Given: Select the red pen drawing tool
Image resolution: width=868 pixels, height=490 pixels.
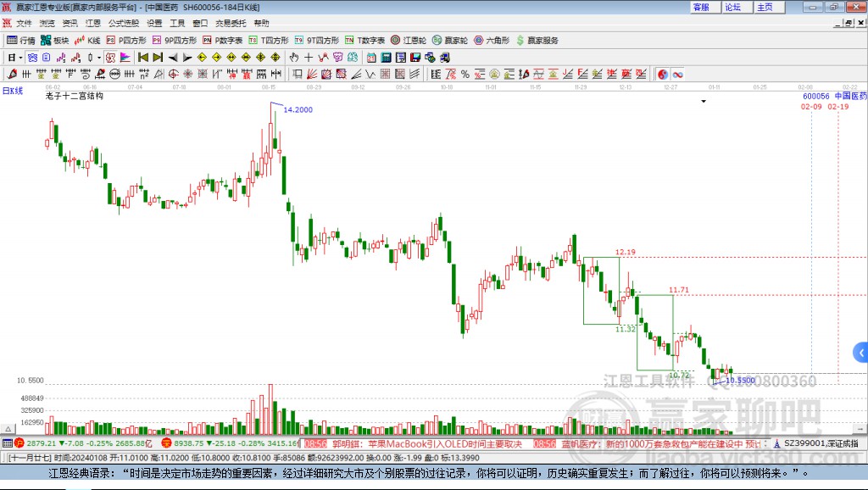Looking at the screenshot, I should point(12,75).
